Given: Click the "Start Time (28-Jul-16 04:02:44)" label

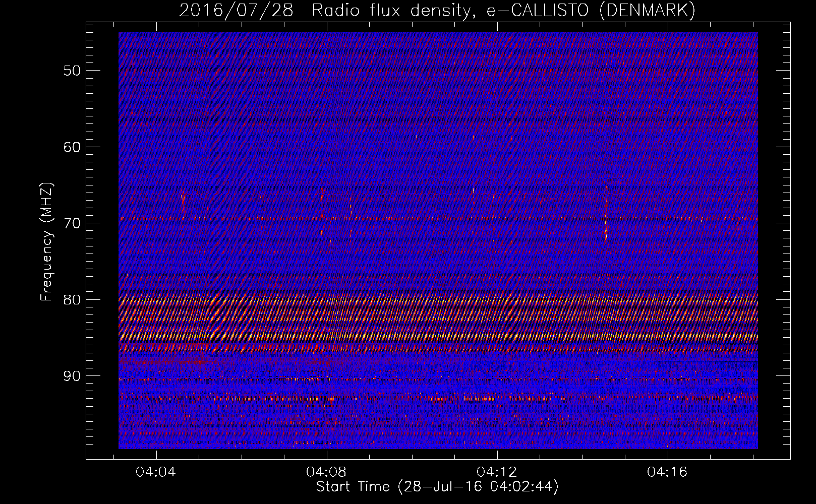Looking at the screenshot, I should pyautogui.click(x=437, y=487).
